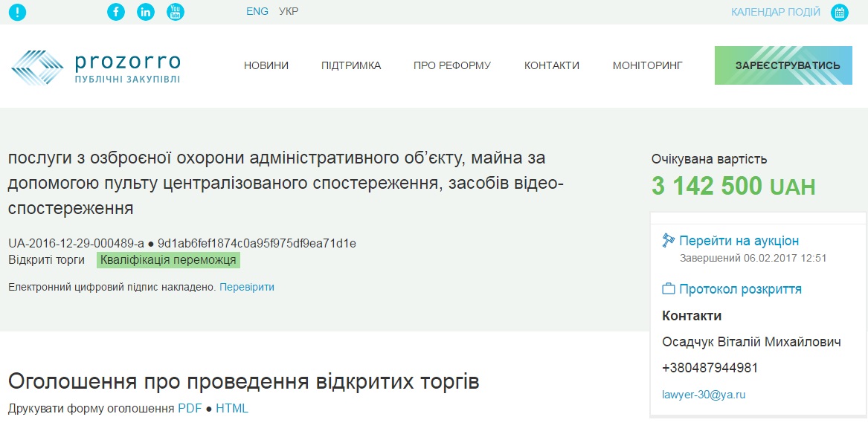
Task: Click the lawyer-30@ya.ru email link
Action: click(704, 395)
